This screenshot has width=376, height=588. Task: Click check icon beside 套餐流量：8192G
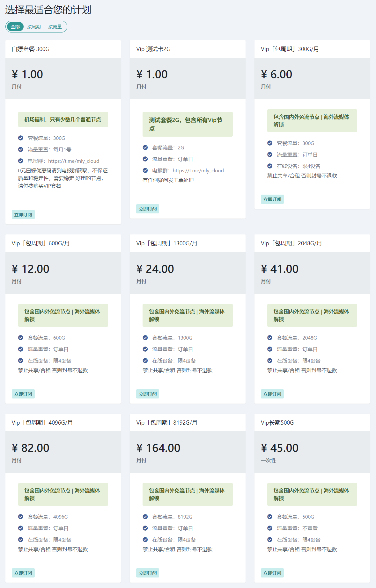[x=145, y=517]
